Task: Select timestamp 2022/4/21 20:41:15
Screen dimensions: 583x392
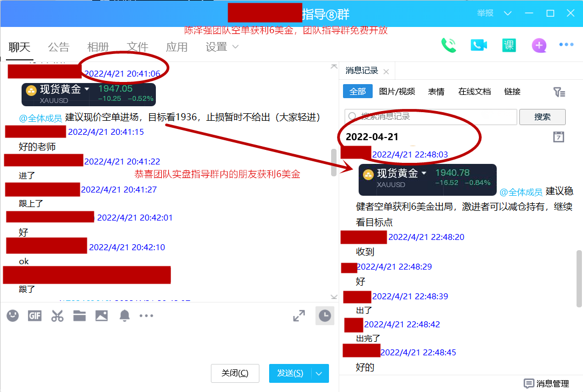Action: (106, 132)
